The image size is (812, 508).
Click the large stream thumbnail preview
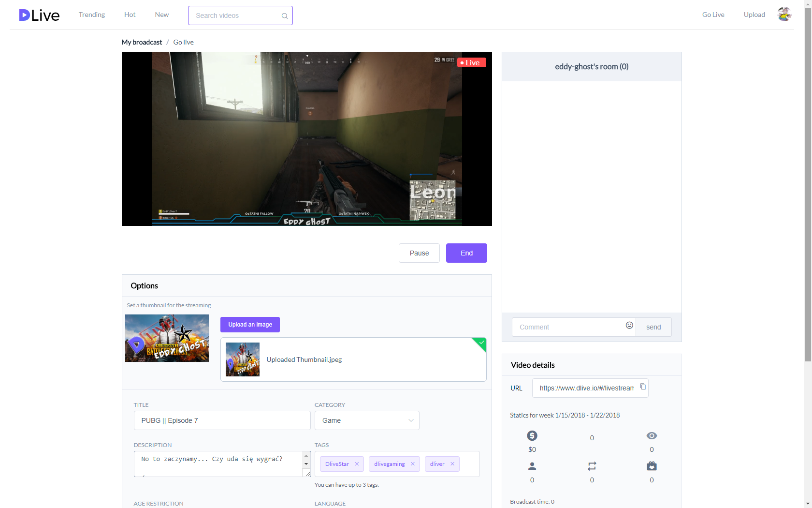(x=167, y=338)
